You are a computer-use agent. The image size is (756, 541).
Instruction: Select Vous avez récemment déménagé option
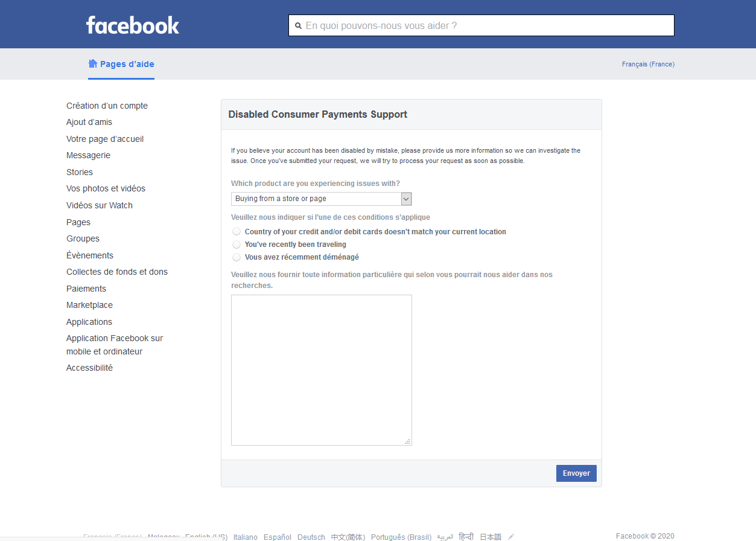point(237,257)
